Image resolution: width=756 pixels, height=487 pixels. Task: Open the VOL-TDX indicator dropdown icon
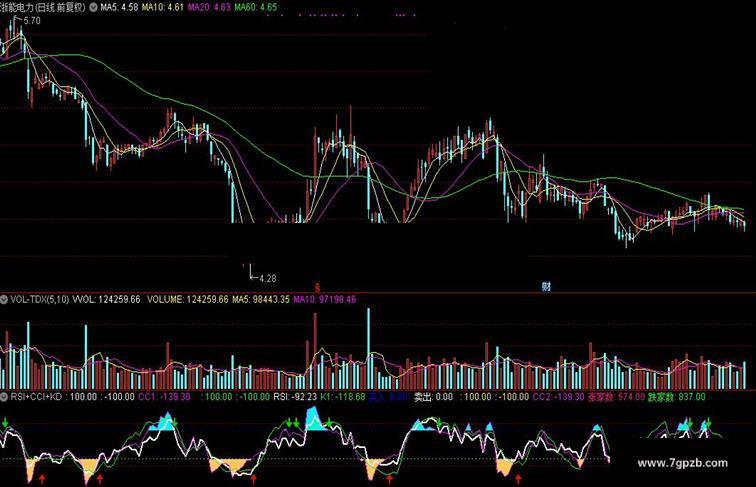tap(4, 299)
